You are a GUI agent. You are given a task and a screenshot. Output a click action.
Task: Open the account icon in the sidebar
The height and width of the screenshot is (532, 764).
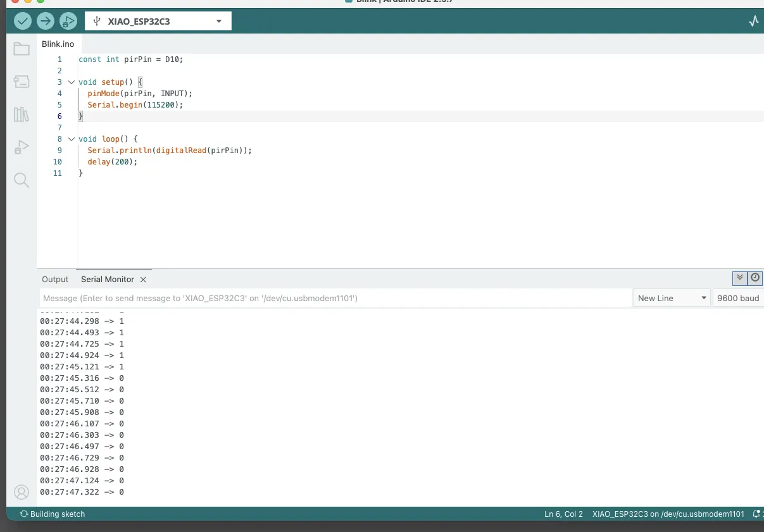click(22, 492)
